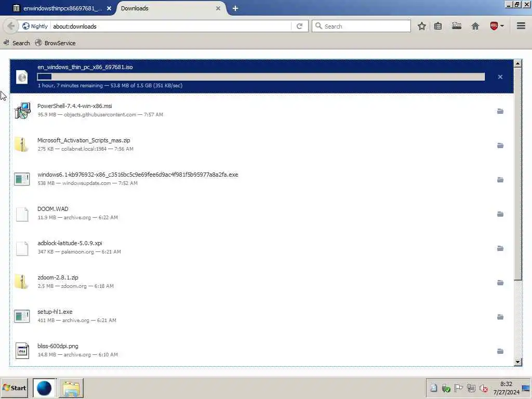532x399 pixels.
Task: Open a new tab with plus button
Action: tap(235, 8)
